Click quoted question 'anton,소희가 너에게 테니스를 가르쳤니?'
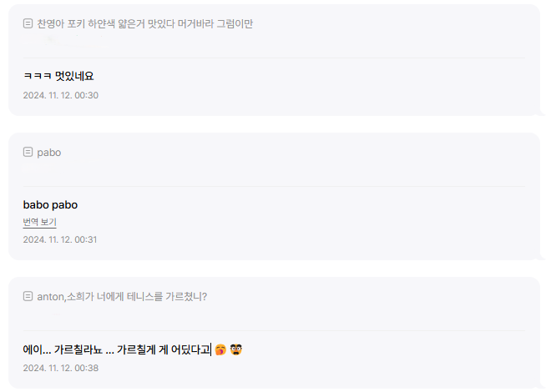Image resolution: width=551 pixels, height=392 pixels. pos(122,296)
